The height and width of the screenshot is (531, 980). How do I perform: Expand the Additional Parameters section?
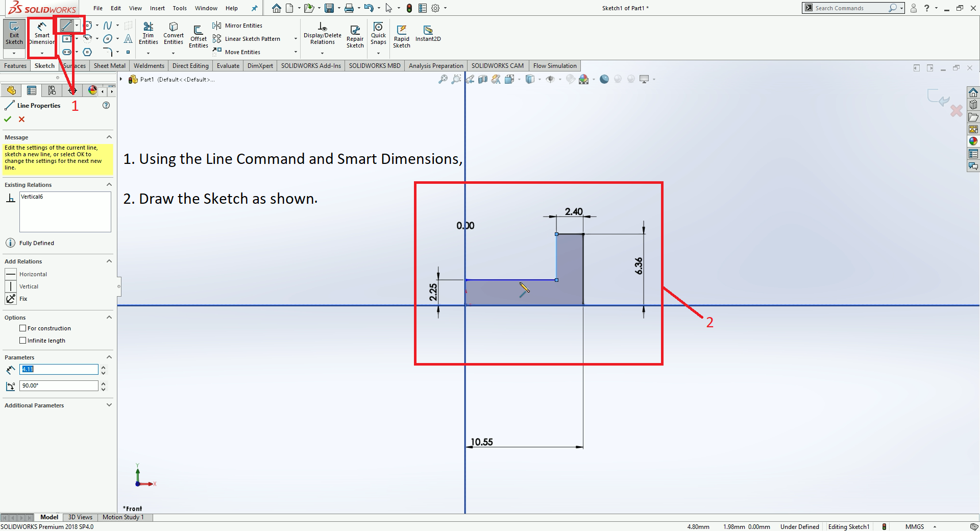click(x=109, y=405)
